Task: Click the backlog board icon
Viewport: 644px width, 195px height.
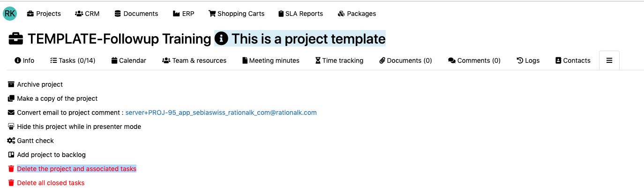Action: 11,155
